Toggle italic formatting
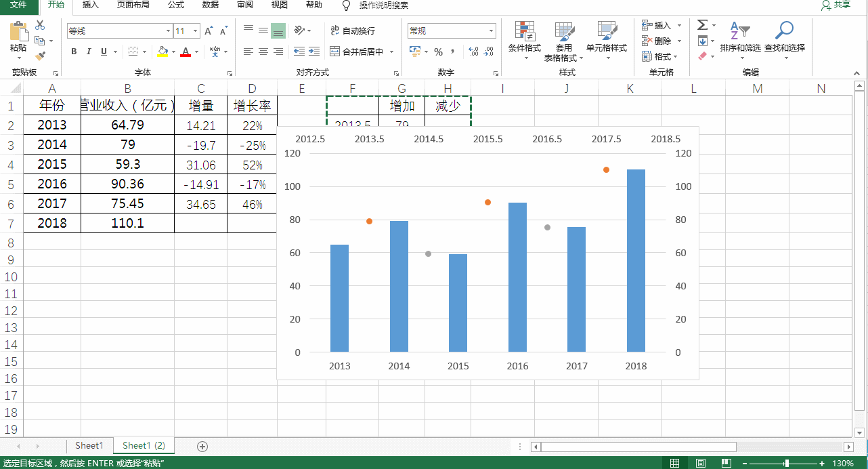The height and width of the screenshot is (469, 868). pos(89,52)
